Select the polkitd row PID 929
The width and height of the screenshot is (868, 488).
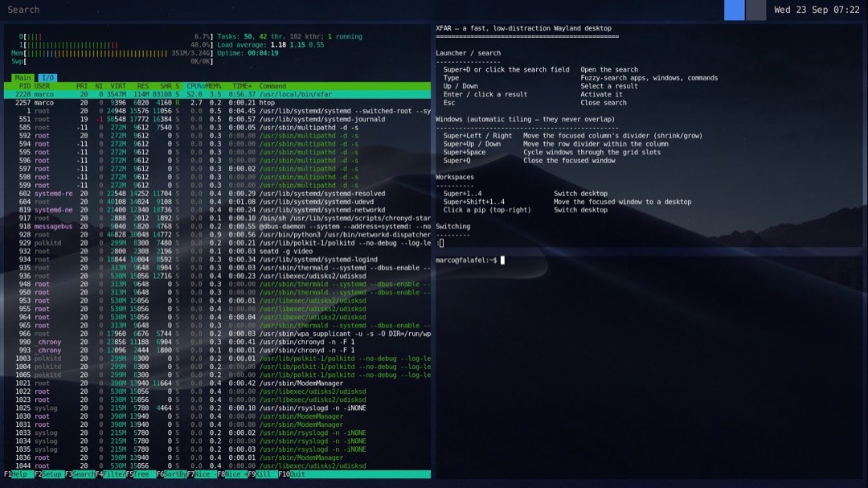pyautogui.click(x=218, y=243)
